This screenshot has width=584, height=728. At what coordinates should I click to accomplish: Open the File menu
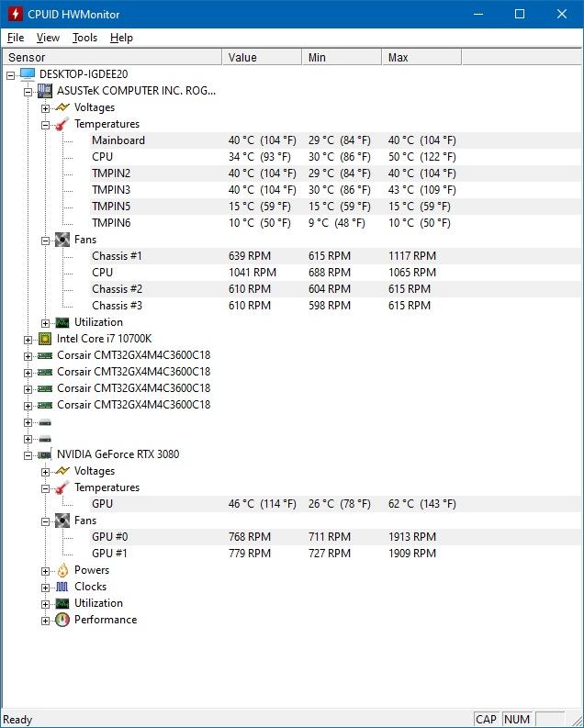point(16,38)
